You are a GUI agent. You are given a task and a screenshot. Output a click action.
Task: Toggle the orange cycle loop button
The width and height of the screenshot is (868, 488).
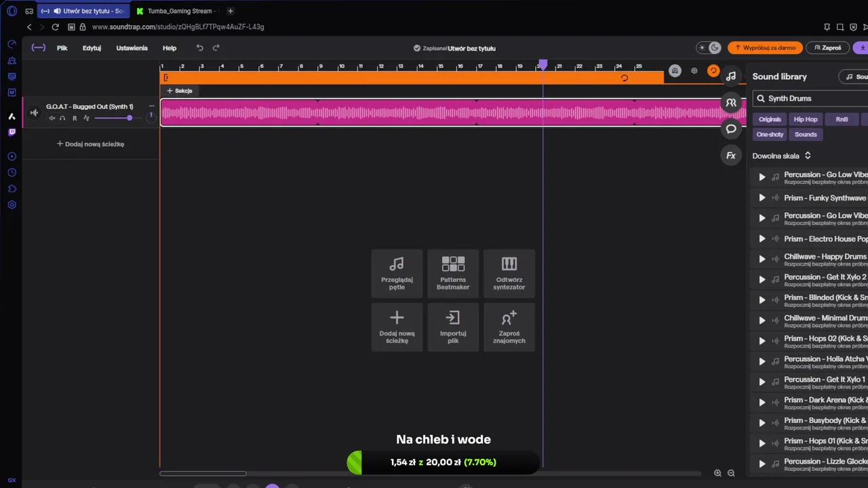click(x=713, y=70)
